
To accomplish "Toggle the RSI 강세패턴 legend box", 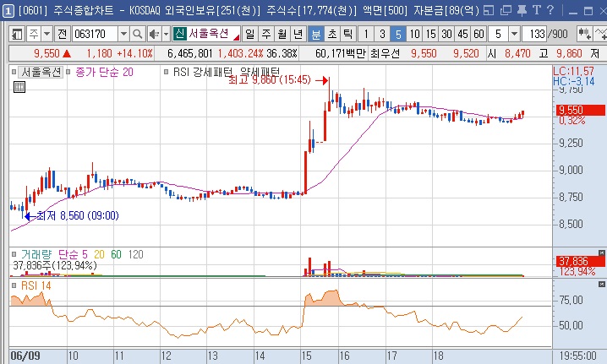I will (167, 72).
